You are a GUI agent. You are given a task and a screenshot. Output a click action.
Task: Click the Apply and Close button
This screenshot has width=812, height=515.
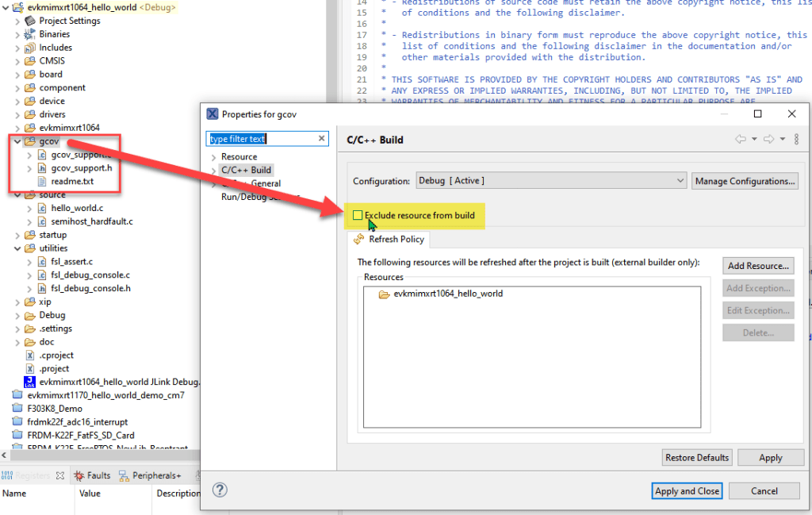click(687, 491)
